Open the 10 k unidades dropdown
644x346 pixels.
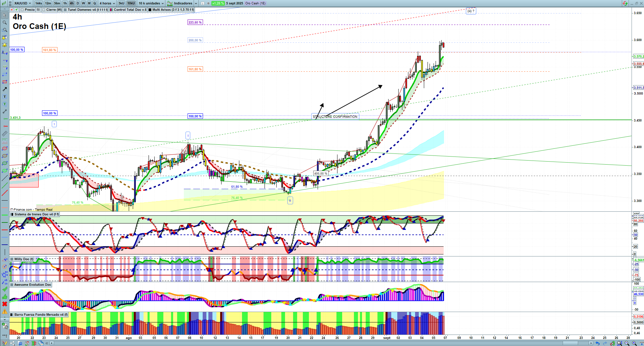point(151,3)
